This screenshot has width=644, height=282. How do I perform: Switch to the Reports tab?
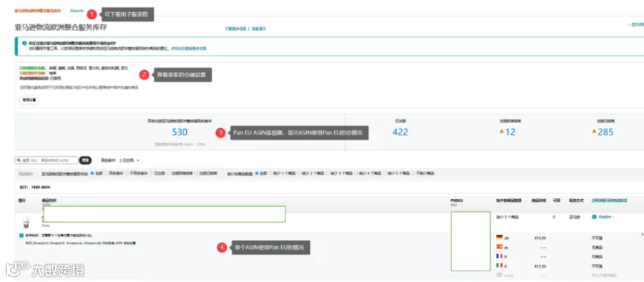[x=77, y=11]
